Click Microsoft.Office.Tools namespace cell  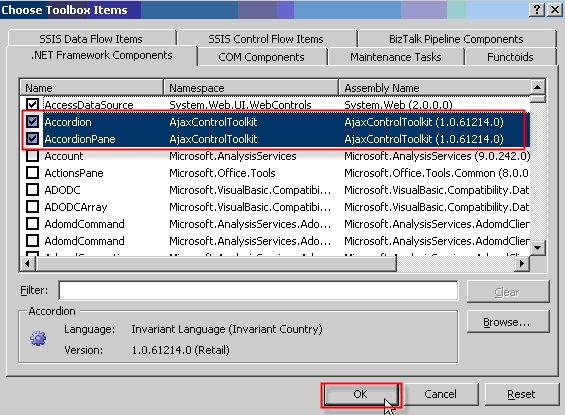pyautogui.click(x=222, y=173)
